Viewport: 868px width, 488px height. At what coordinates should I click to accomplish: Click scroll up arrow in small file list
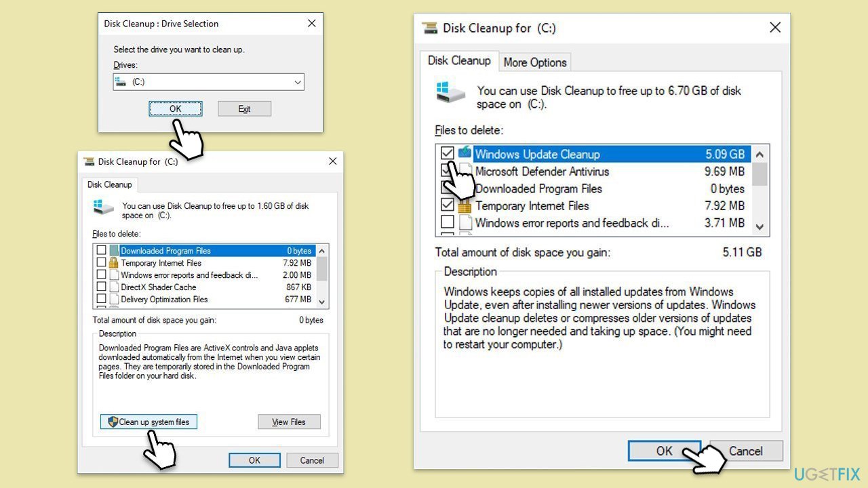point(322,250)
